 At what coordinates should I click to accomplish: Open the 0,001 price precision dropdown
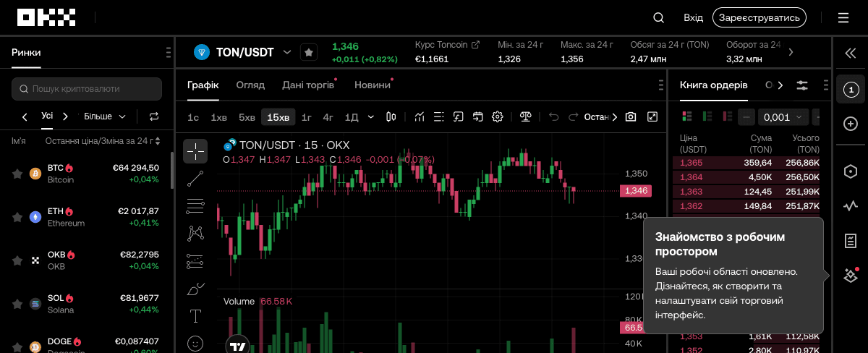point(783,116)
